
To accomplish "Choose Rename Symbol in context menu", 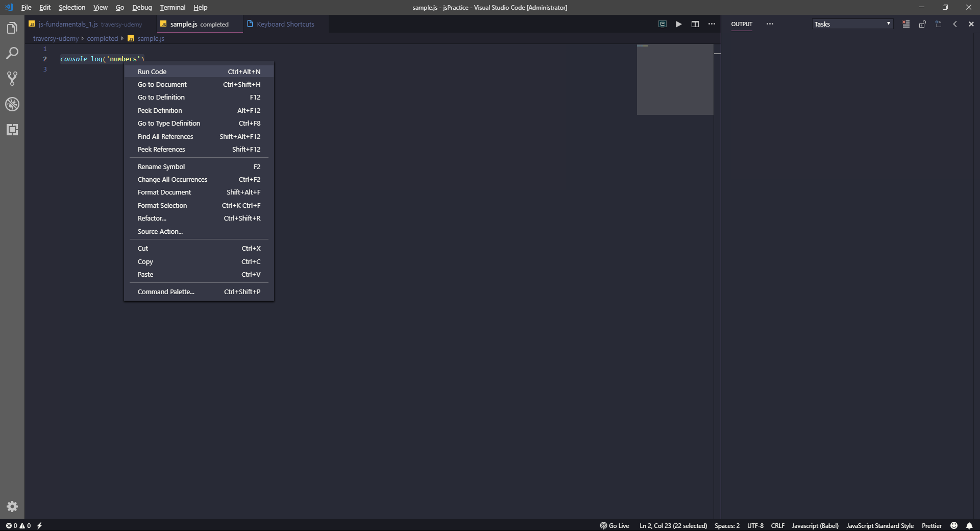I will coord(199,166).
